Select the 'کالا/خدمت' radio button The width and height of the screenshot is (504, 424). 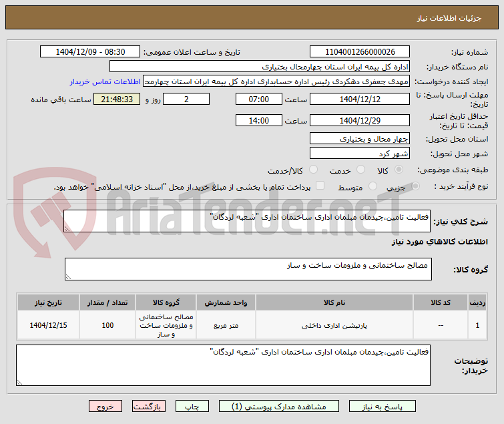tap(313, 170)
